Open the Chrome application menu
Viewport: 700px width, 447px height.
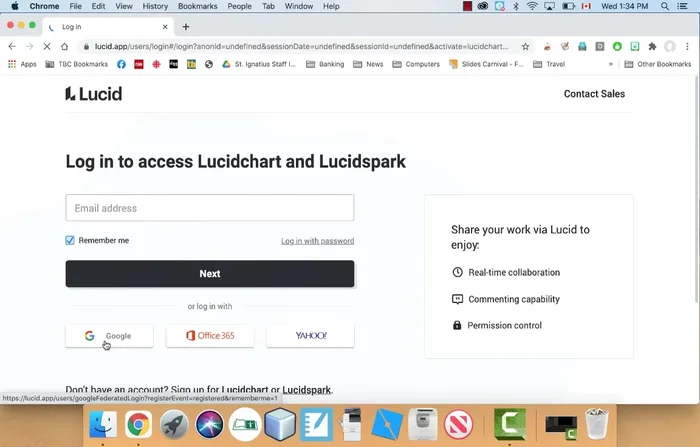[44, 6]
